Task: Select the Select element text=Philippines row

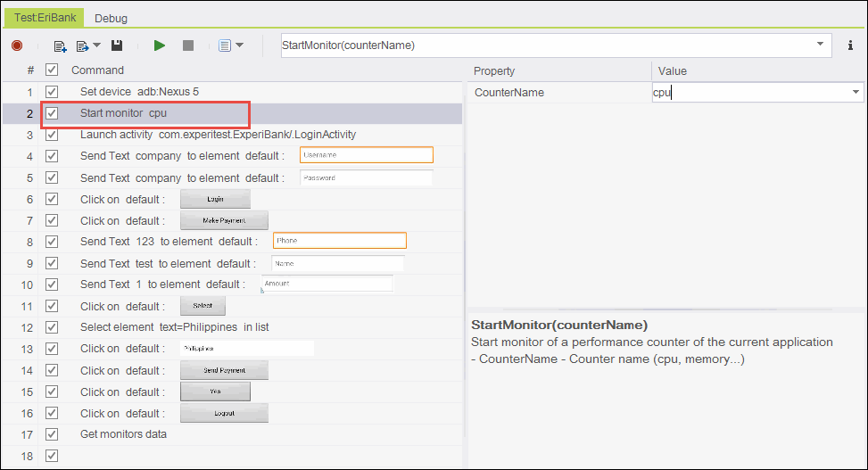Action: [174, 327]
